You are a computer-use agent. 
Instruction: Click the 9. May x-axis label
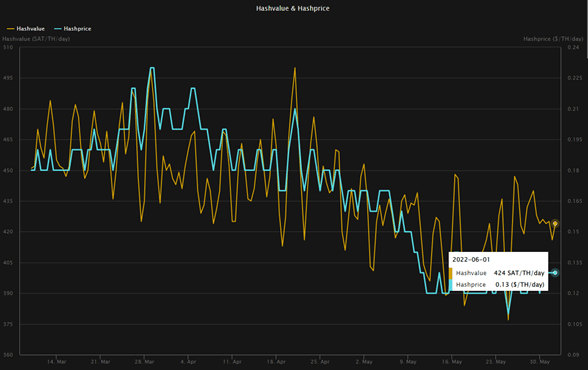click(x=408, y=362)
